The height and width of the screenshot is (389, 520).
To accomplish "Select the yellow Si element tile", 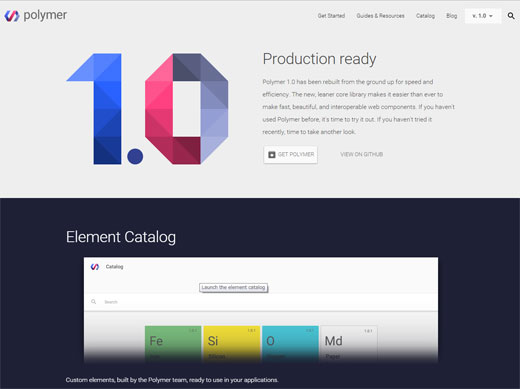I will 232,344.
